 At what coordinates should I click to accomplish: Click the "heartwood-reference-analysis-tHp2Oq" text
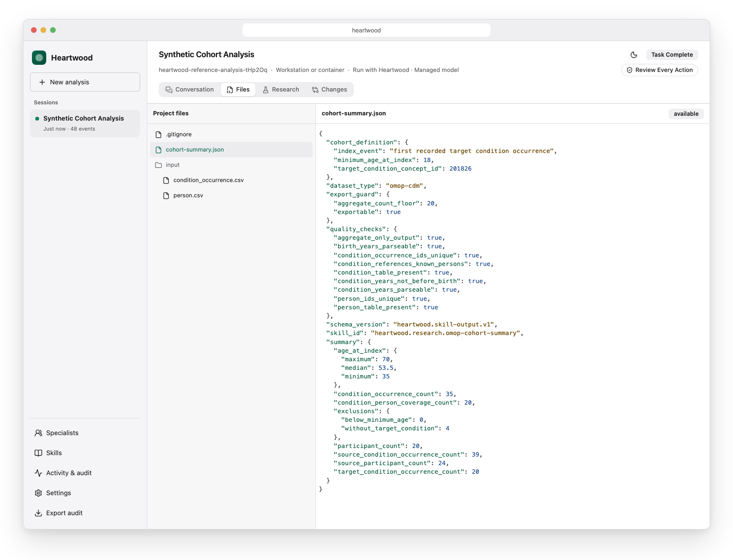pyautogui.click(x=213, y=70)
